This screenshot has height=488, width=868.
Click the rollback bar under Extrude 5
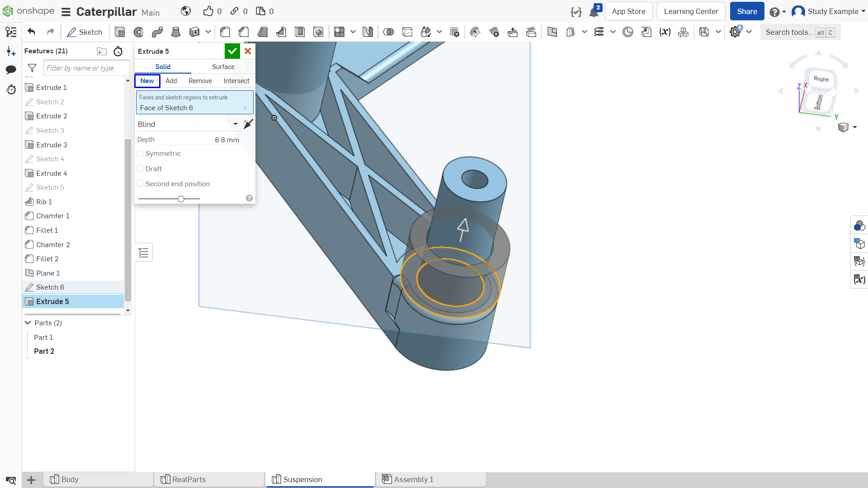click(73, 314)
